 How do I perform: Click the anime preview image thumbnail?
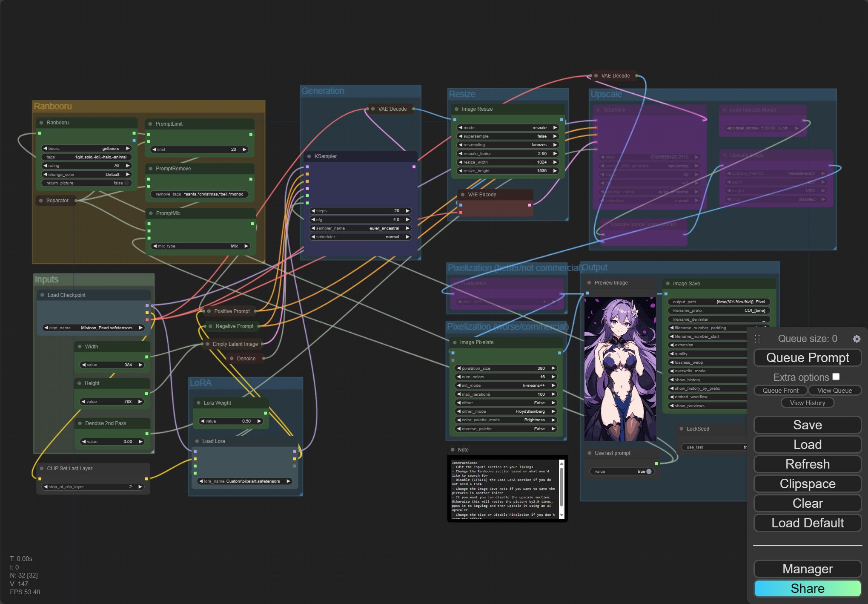point(620,369)
